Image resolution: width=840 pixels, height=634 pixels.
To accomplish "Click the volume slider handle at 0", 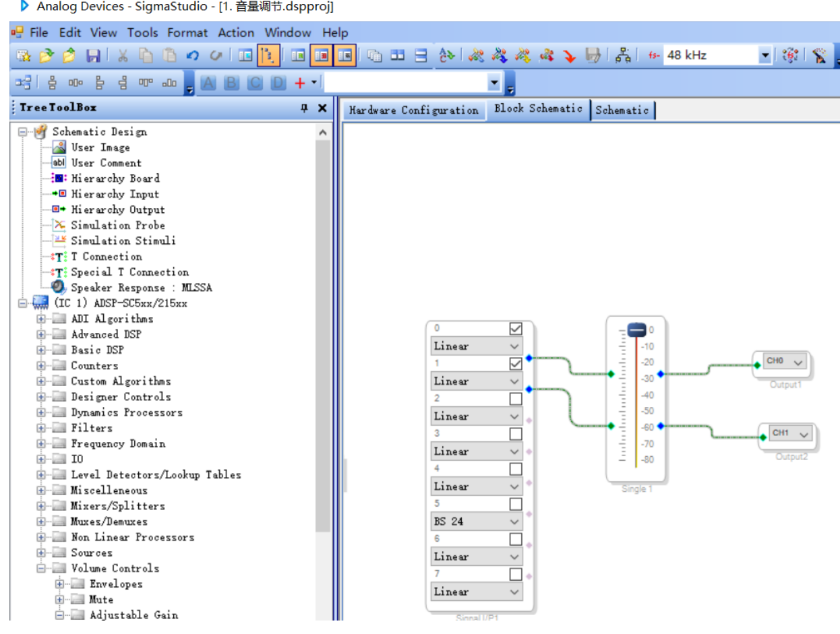I will coord(636,330).
